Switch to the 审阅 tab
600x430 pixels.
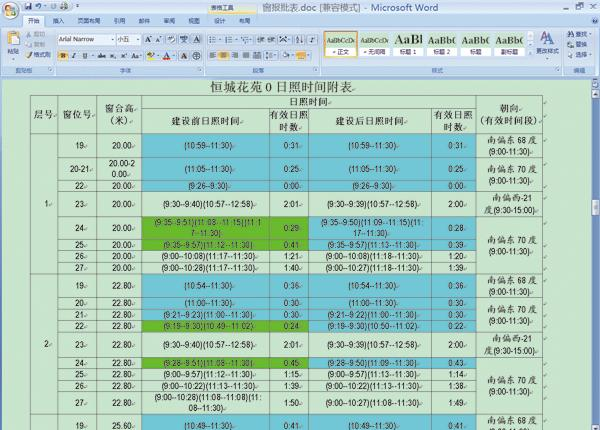click(x=169, y=21)
